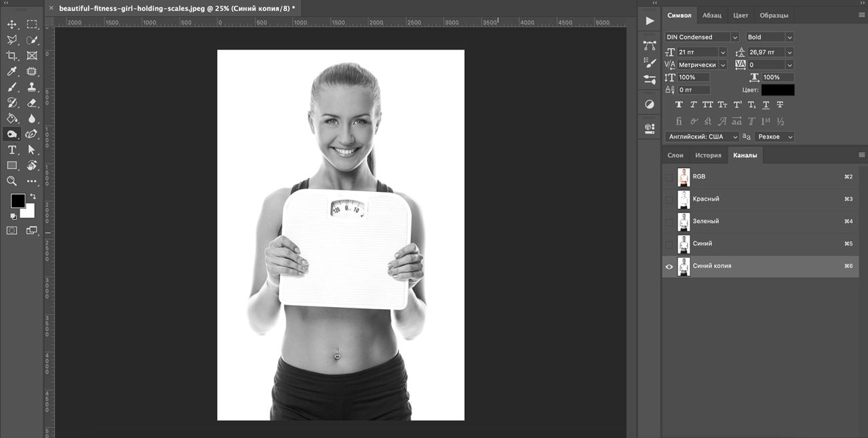Select the Clone Stamp tool
Image resolution: width=868 pixels, height=438 pixels.
32,87
